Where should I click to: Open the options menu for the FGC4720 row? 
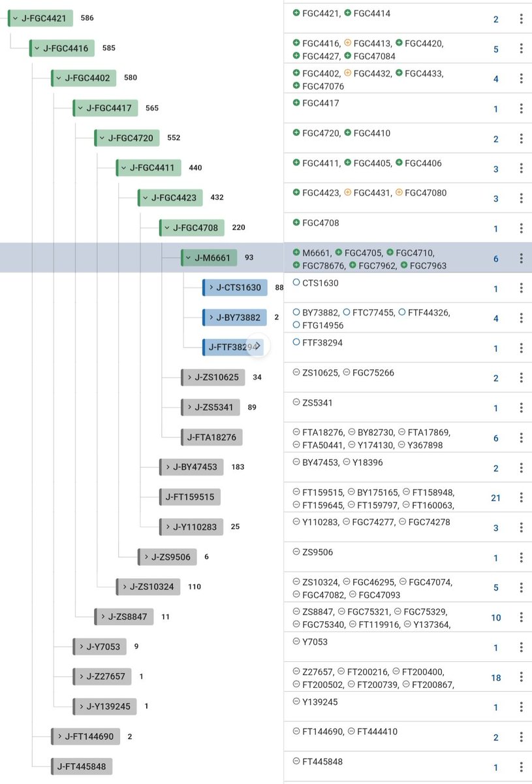click(x=521, y=139)
